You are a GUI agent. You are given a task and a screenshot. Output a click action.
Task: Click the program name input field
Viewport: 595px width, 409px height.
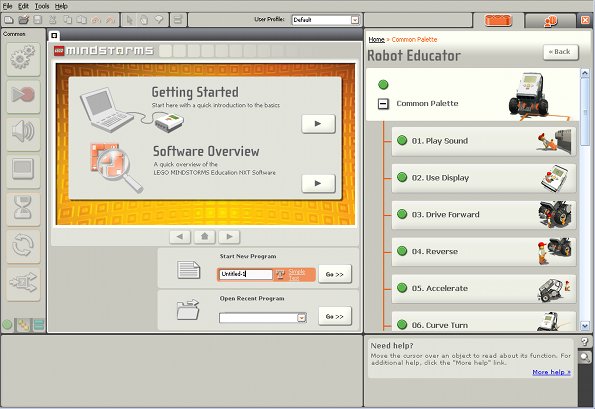point(246,274)
